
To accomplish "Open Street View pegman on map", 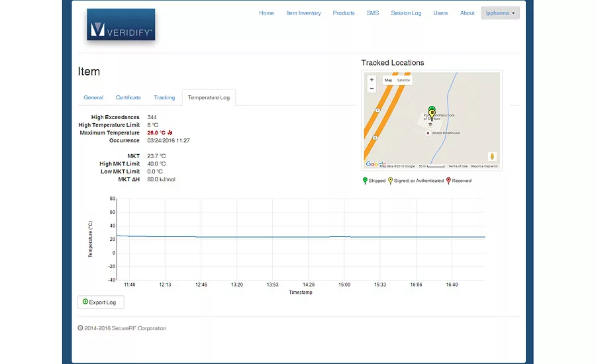I will click(492, 156).
